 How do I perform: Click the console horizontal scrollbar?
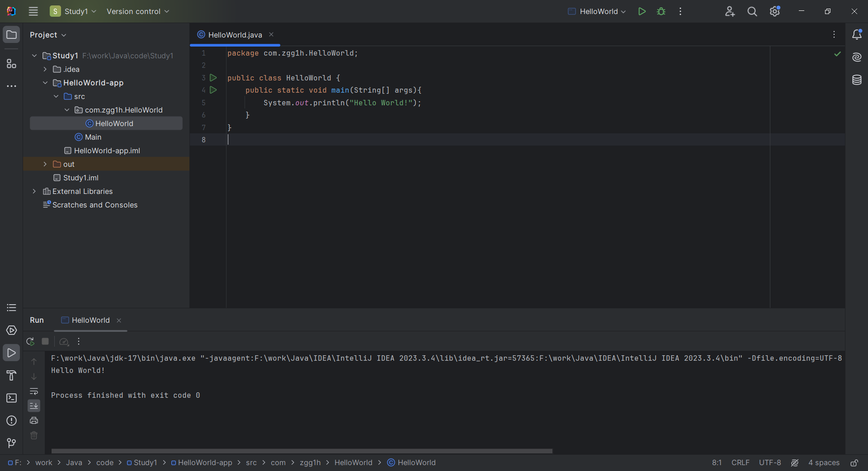pos(302,451)
